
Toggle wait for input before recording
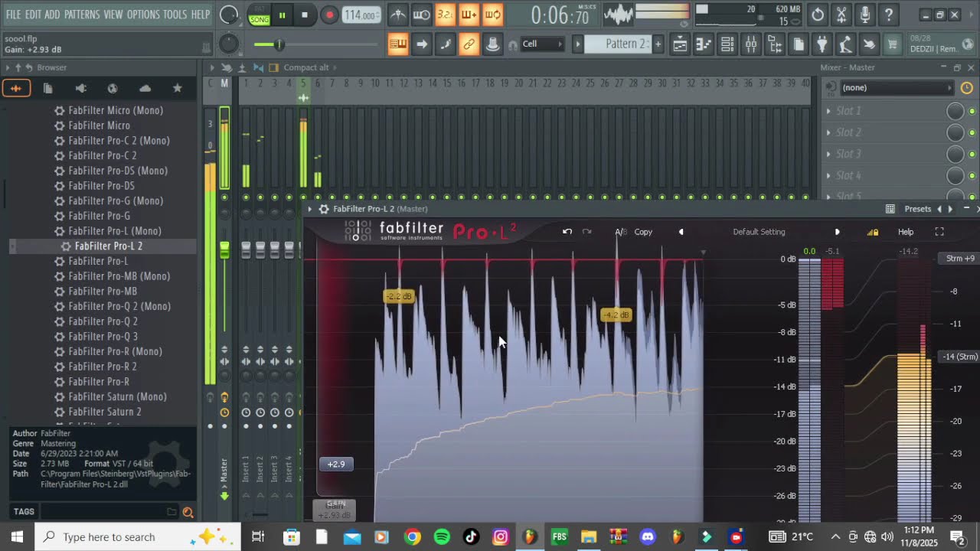pos(421,15)
